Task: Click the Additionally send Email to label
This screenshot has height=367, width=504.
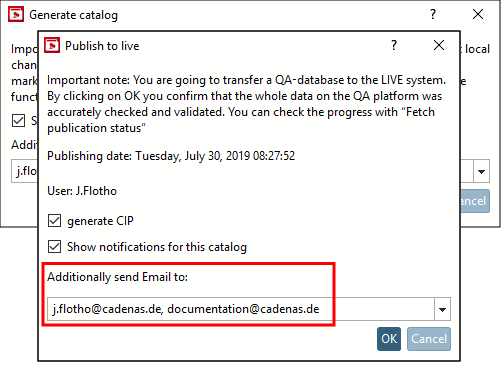Action: pyautogui.click(x=117, y=277)
